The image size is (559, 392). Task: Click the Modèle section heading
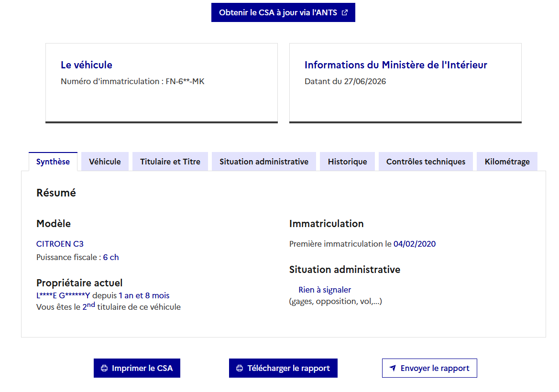[54, 224]
